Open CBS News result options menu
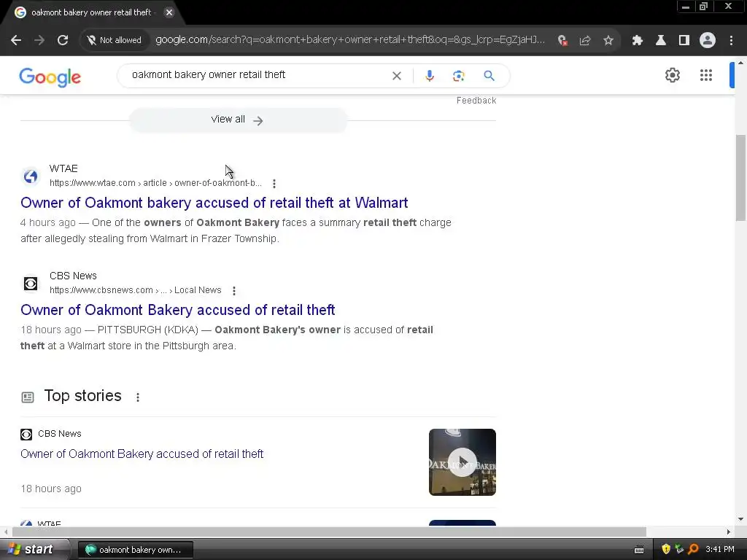This screenshot has width=747, height=560. [x=234, y=290]
